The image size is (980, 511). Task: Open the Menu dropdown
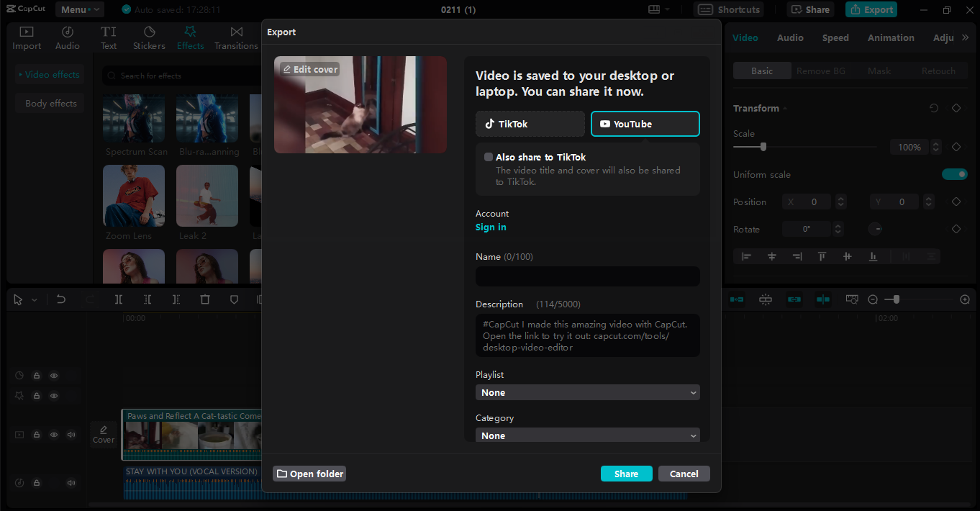pos(80,9)
